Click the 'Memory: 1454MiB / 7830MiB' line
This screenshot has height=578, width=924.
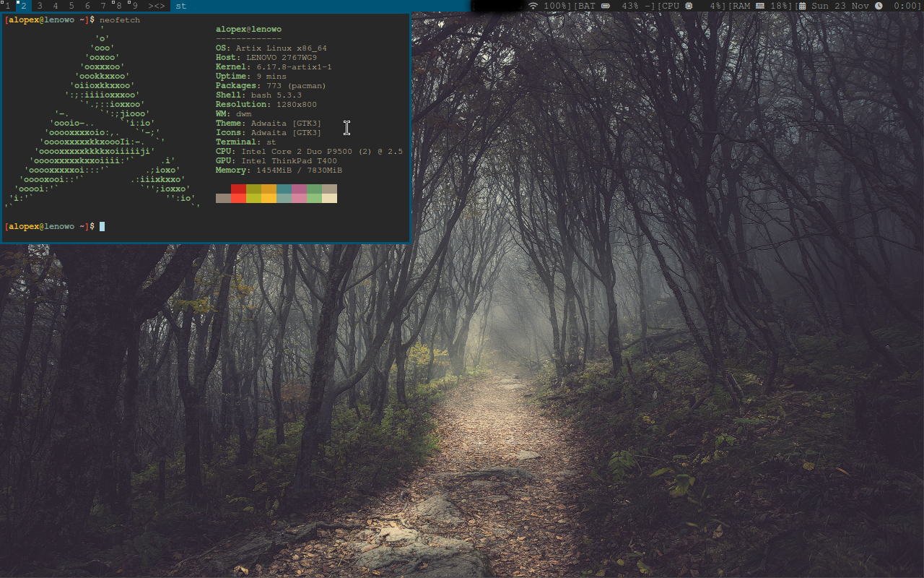pos(279,171)
